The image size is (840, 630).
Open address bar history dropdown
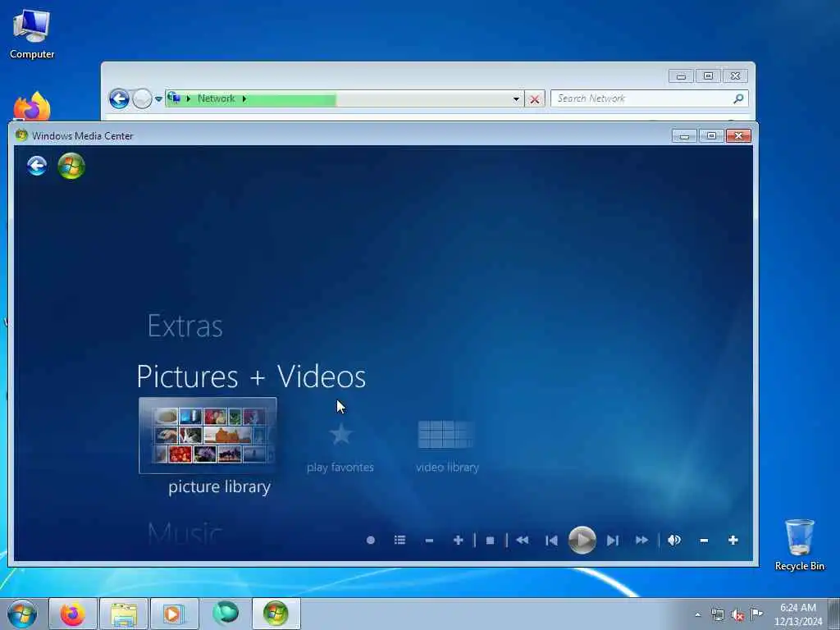click(x=516, y=99)
